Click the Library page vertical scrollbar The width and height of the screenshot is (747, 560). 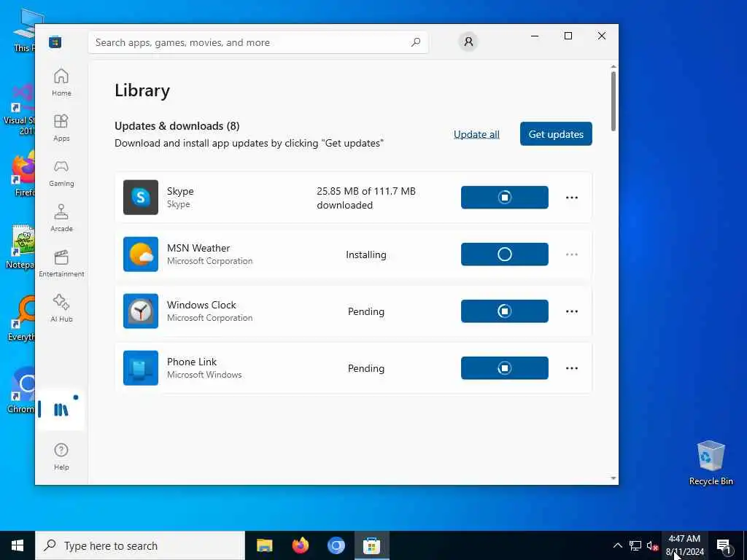coord(613,101)
